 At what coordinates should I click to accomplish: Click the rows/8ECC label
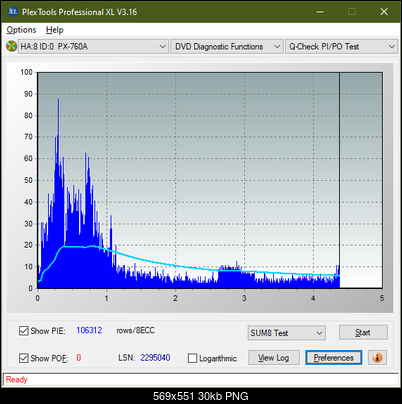[135, 330]
